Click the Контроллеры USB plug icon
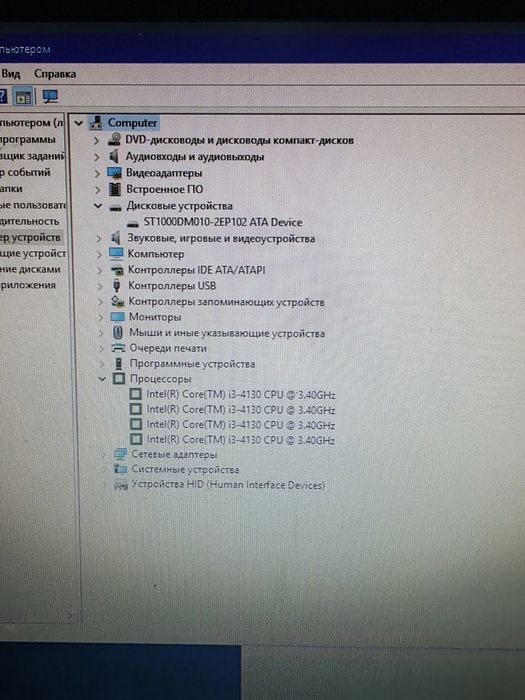 [117, 286]
